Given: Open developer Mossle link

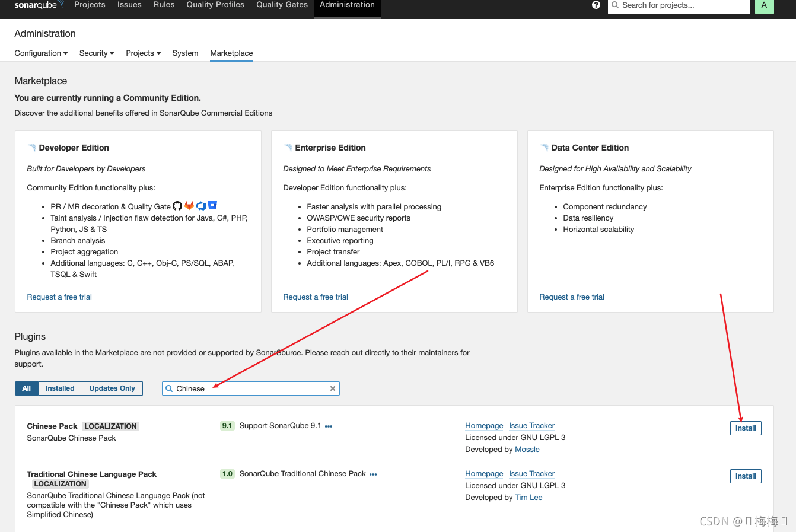Looking at the screenshot, I should [527, 450].
